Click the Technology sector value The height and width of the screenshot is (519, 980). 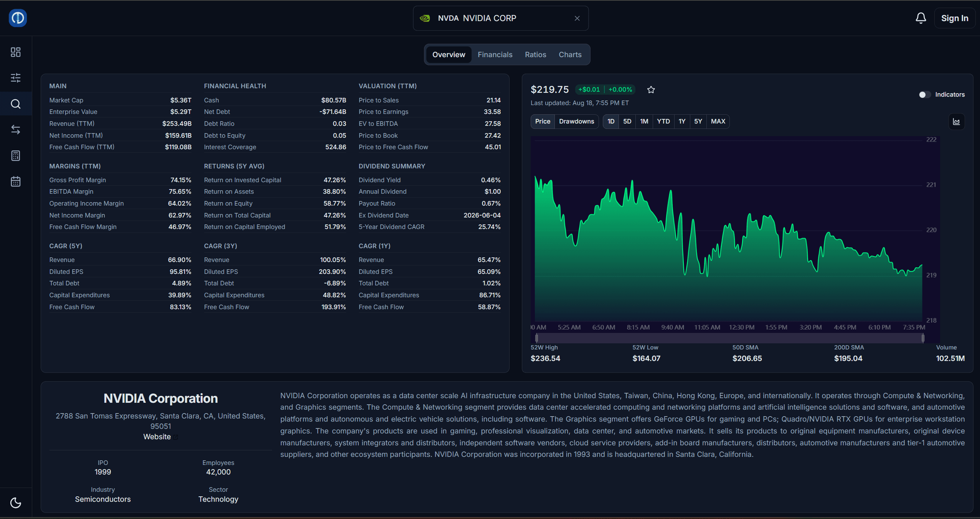[x=218, y=499]
